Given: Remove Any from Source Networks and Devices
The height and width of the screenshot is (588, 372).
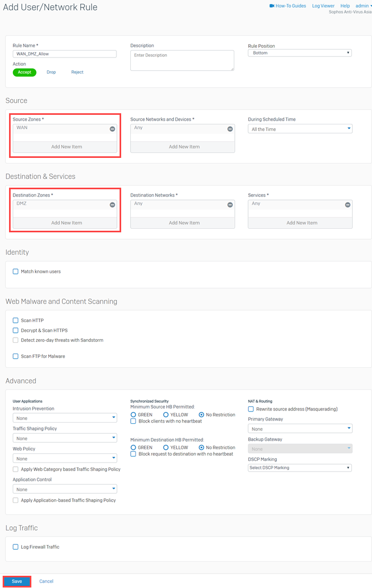Looking at the screenshot, I should [x=230, y=129].
